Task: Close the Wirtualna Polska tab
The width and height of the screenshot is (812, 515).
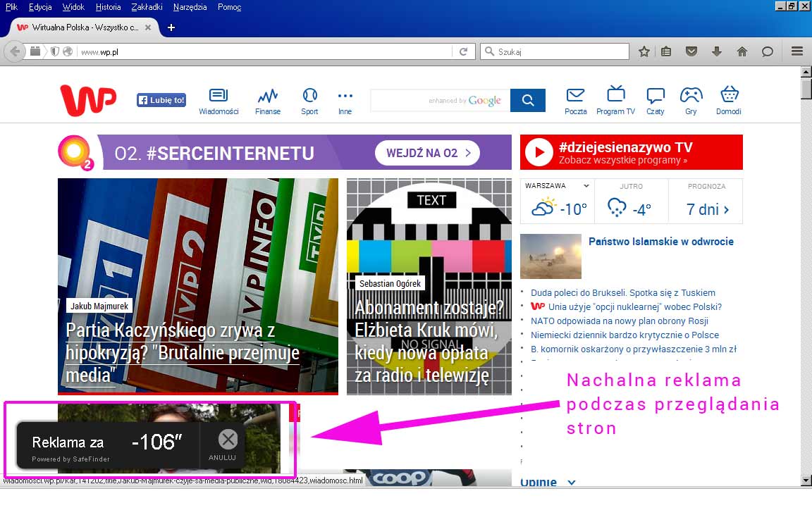Action: pos(148,27)
